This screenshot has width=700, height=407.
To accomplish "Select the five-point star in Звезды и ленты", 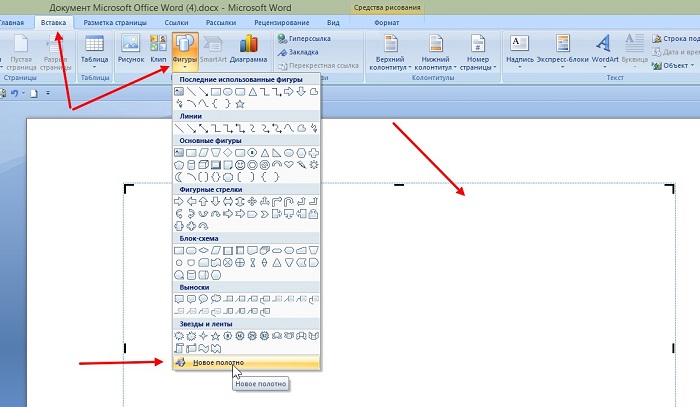I will pyautogui.click(x=216, y=336).
